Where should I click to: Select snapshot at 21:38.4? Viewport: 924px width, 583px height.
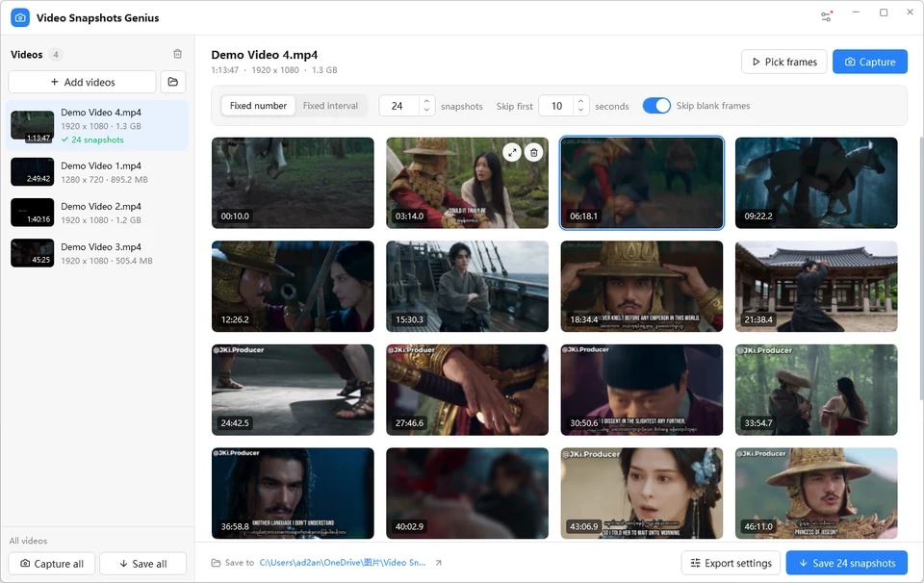(816, 286)
